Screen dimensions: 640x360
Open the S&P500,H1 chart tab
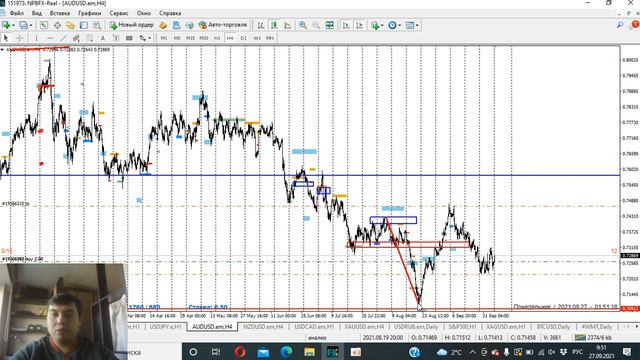462,327
